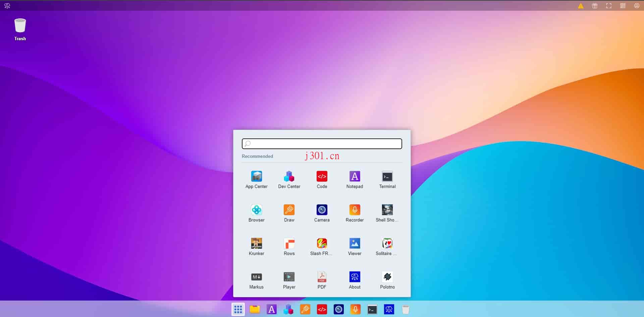Open the Krunker game icon
The image size is (644, 317).
(x=256, y=247)
